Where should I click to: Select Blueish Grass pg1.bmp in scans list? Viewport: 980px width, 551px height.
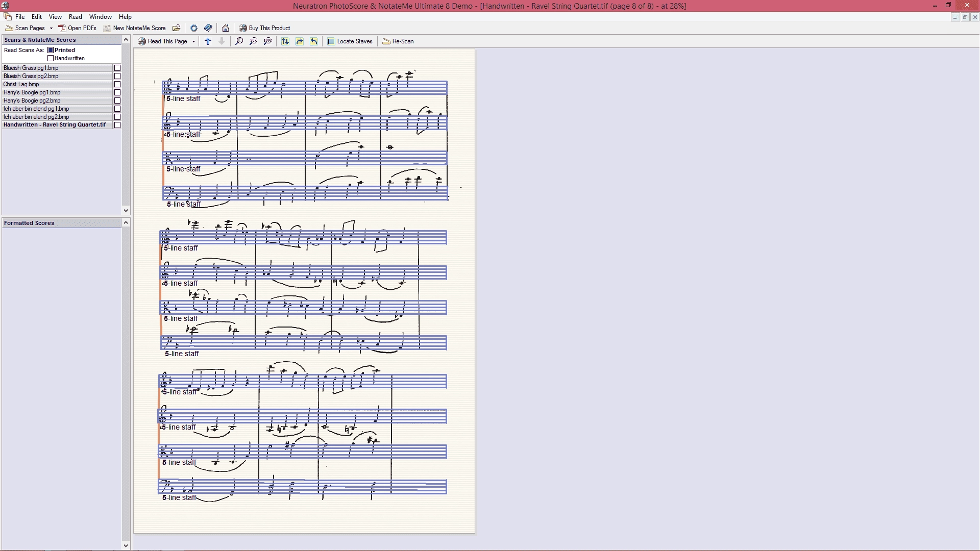point(57,68)
